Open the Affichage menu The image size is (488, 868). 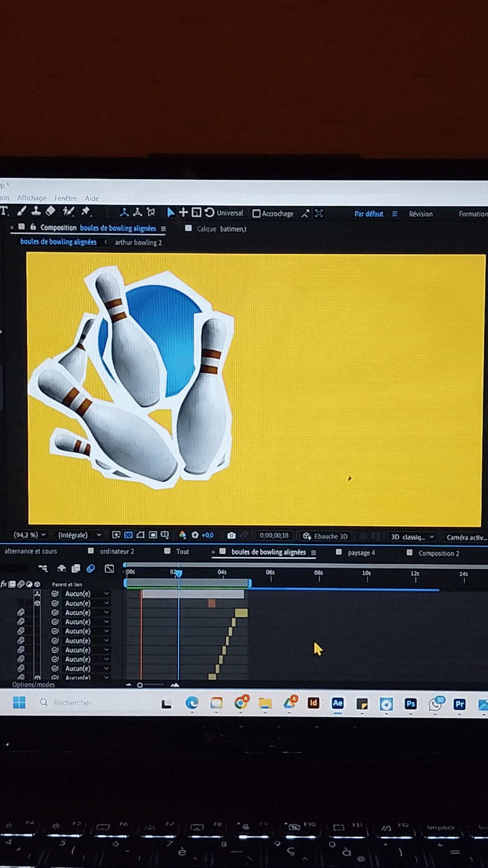pyautogui.click(x=32, y=198)
